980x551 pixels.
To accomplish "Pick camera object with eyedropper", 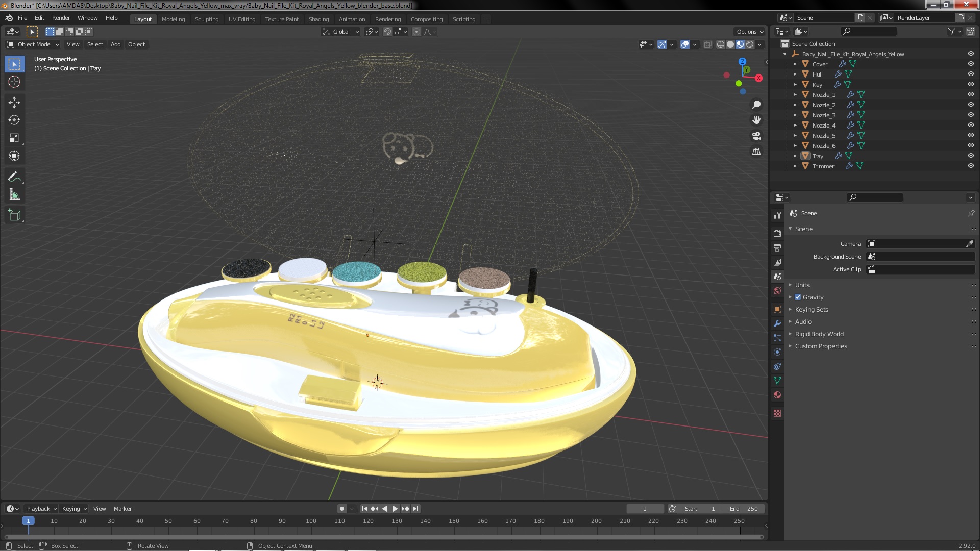I will coord(969,244).
